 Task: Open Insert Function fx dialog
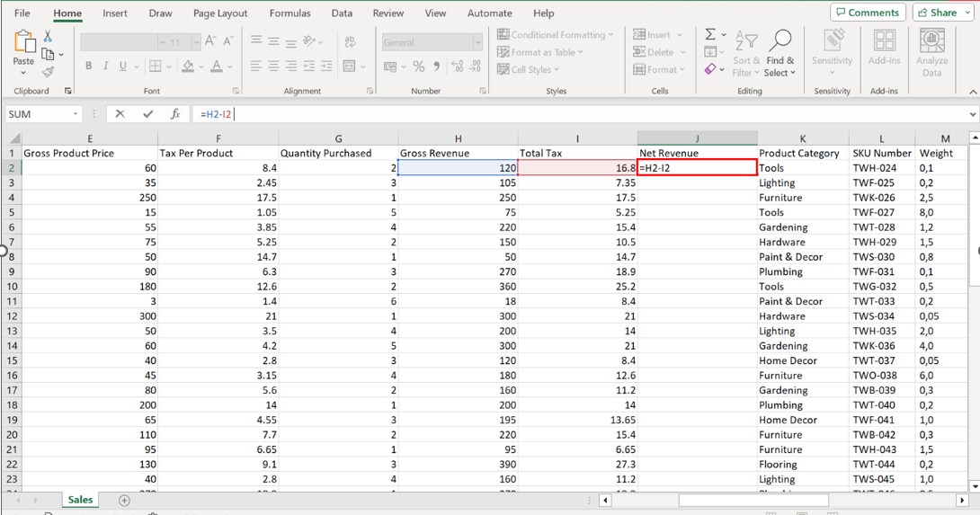pyautogui.click(x=175, y=114)
